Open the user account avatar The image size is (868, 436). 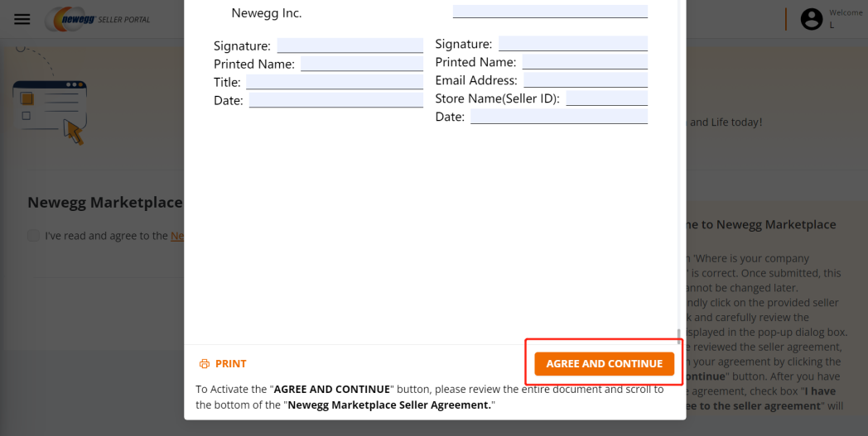[x=812, y=20]
